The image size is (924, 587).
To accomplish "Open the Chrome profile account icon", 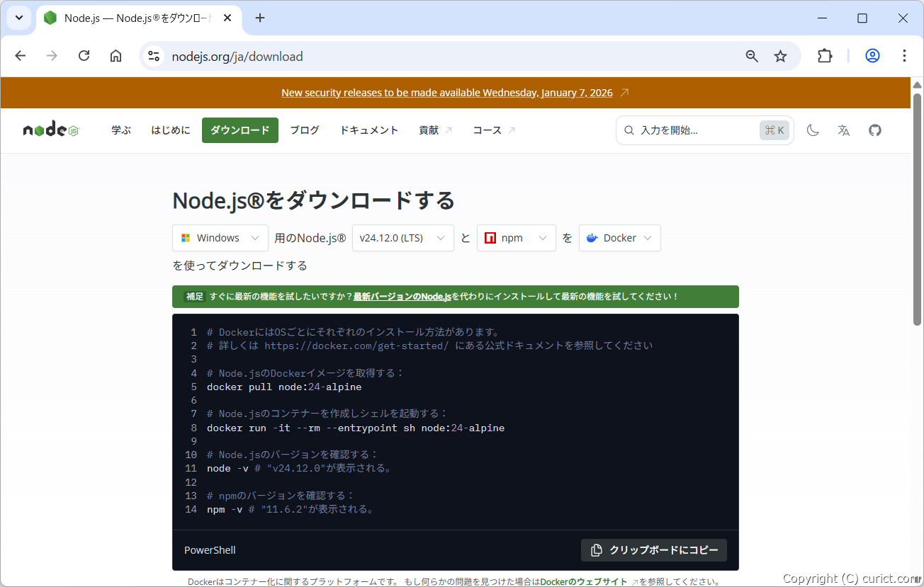I will [x=872, y=55].
